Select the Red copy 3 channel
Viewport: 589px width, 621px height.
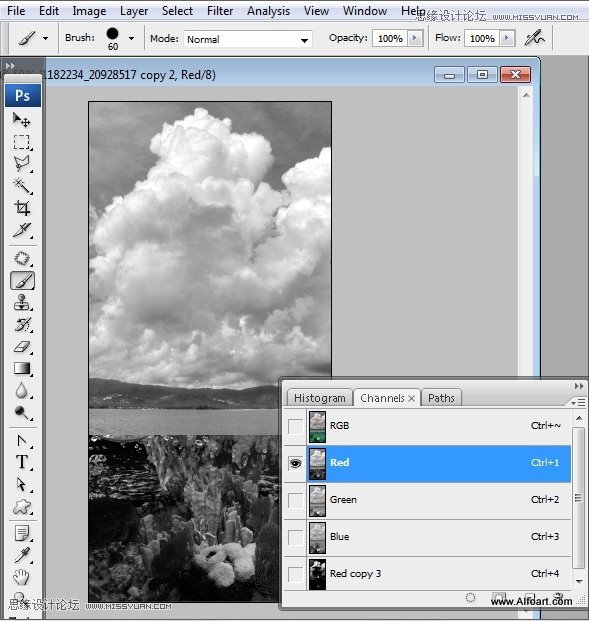439,574
